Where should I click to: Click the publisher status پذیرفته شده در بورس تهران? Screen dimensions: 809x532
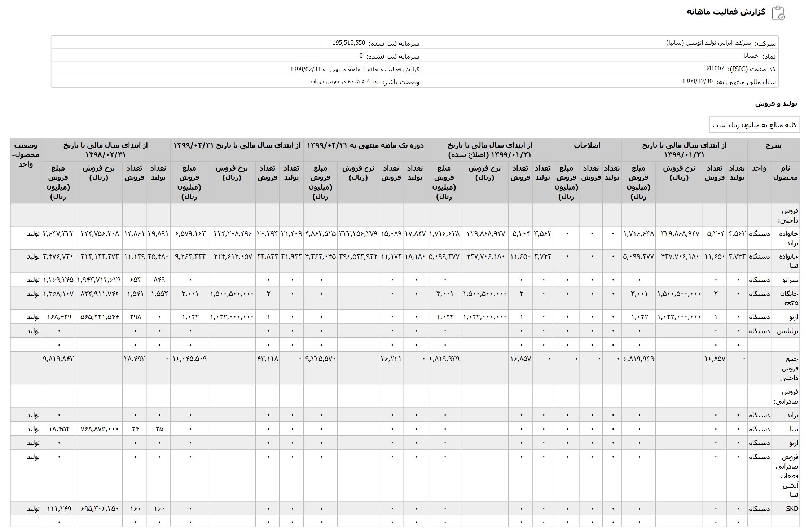[x=345, y=82]
